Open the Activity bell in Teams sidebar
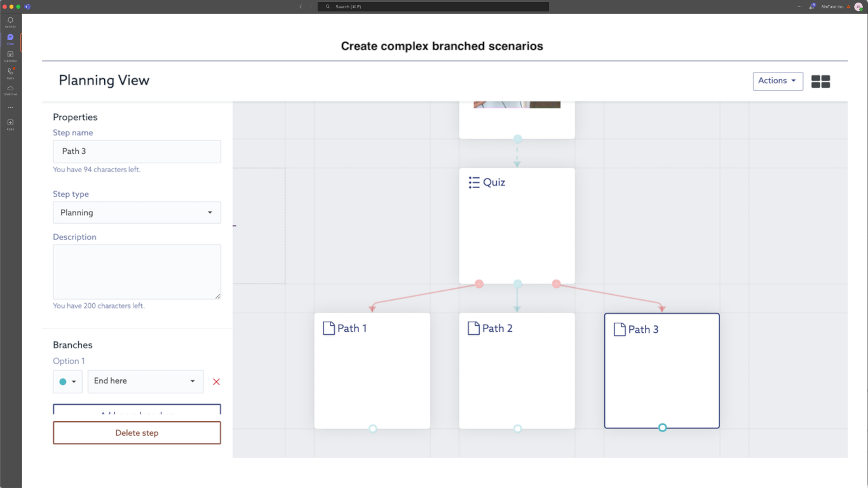The height and width of the screenshot is (488, 868). (x=10, y=22)
